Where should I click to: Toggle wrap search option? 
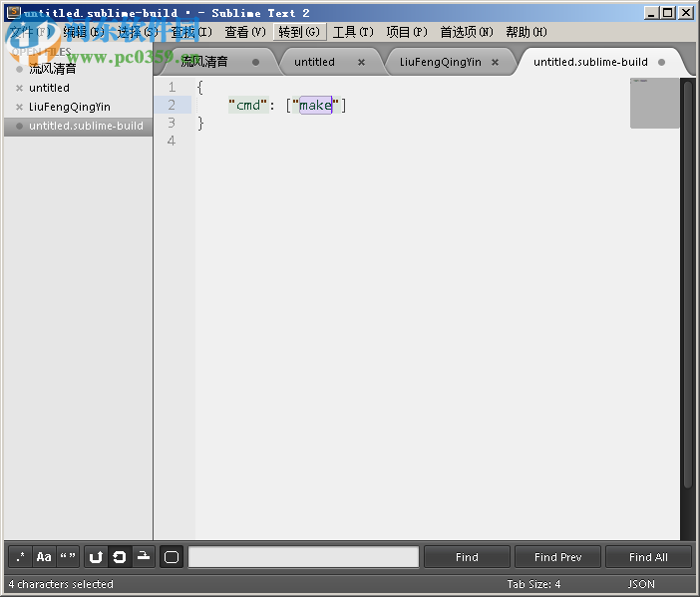[120, 557]
